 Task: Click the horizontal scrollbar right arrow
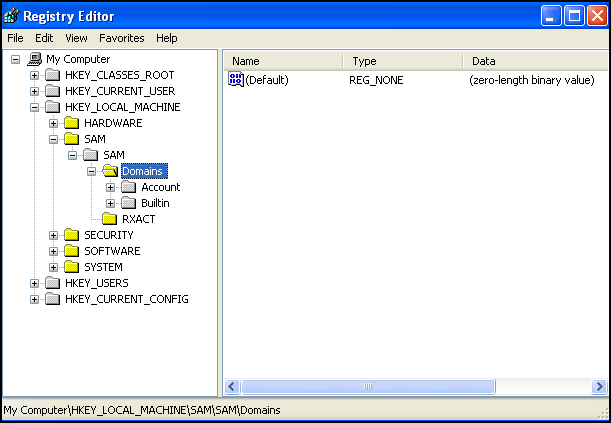[599, 386]
